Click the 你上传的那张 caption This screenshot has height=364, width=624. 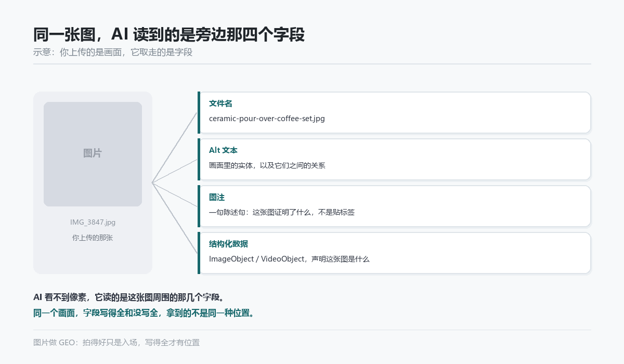tap(93, 238)
